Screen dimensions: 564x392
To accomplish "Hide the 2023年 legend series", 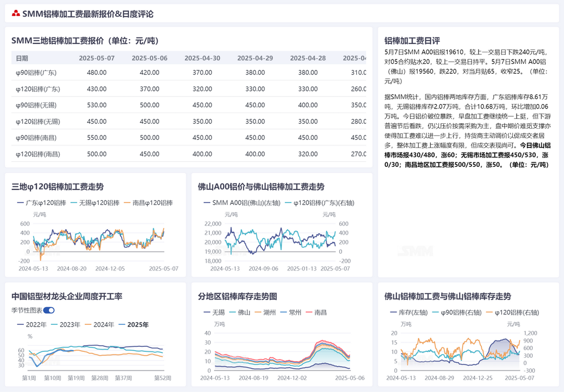I will (x=66, y=325).
